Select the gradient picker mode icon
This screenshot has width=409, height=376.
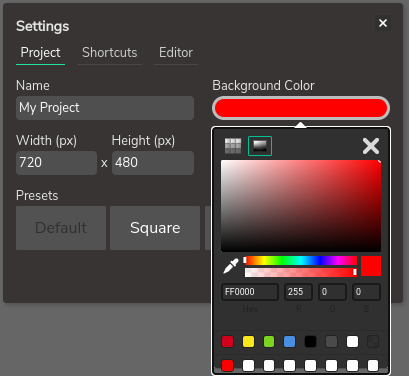tap(260, 146)
